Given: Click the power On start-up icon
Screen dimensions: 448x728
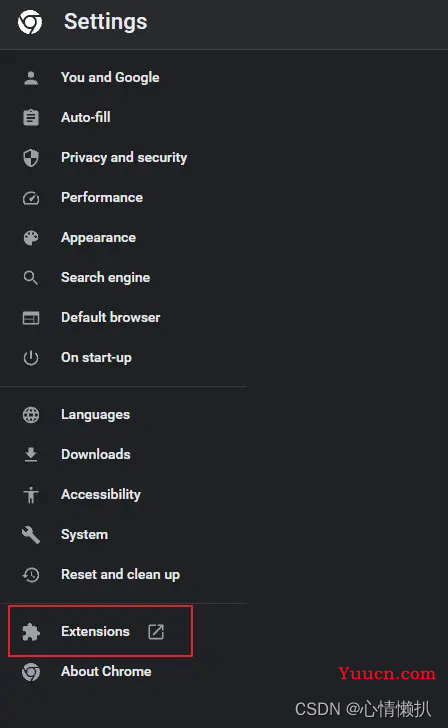Looking at the screenshot, I should pyautogui.click(x=31, y=358).
